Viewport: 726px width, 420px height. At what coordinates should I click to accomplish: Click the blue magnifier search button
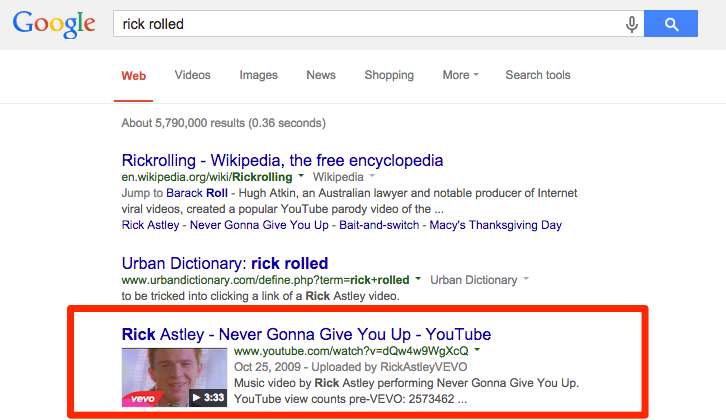671,24
